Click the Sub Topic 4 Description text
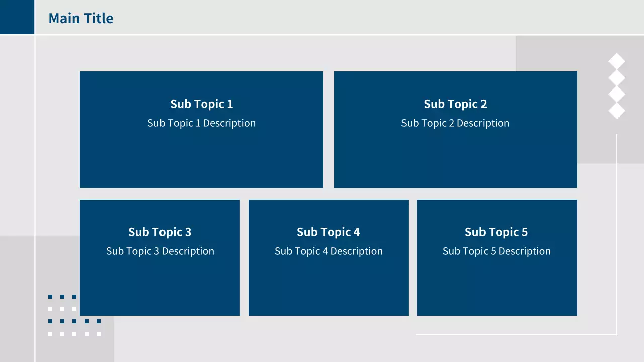Screen dimensions: 644x362 [x=329, y=251]
